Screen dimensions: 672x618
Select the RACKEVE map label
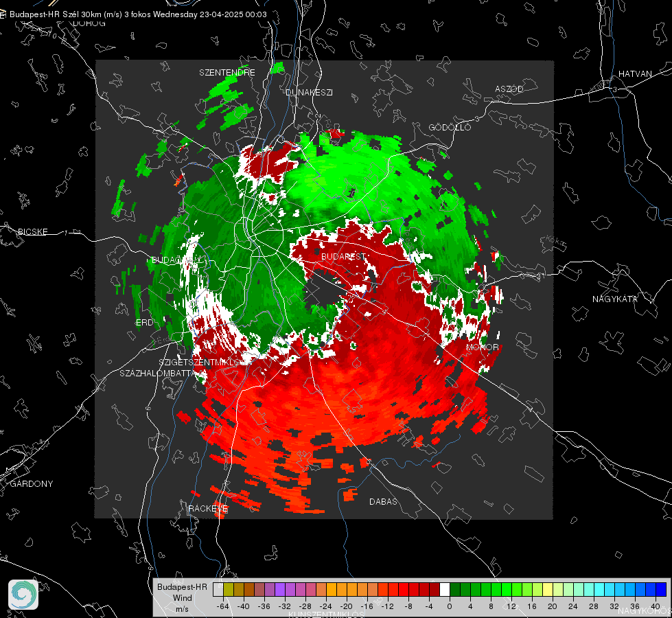click(208, 509)
